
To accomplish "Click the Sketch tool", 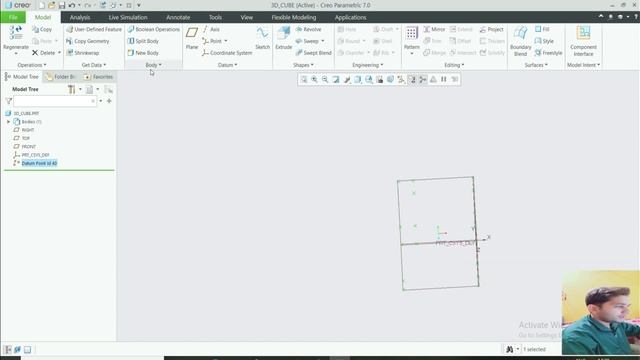I will (x=262, y=38).
